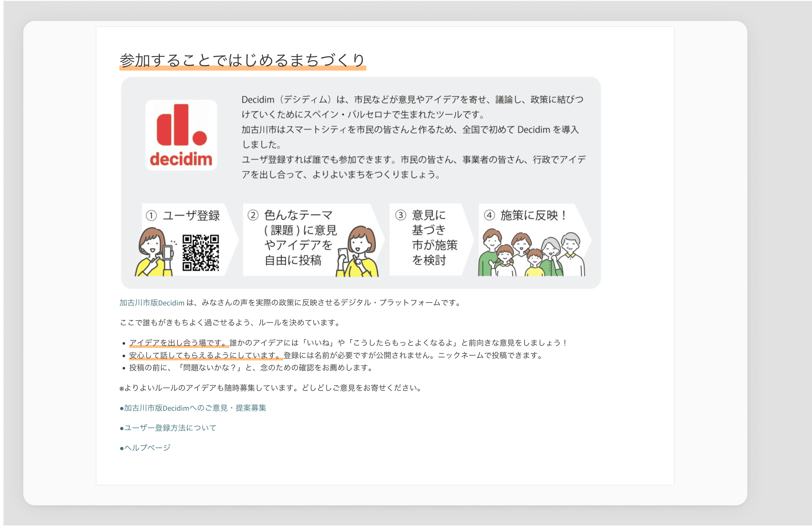Open the ユーザー登録方法について link
The width and height of the screenshot is (812, 531).
(x=168, y=428)
